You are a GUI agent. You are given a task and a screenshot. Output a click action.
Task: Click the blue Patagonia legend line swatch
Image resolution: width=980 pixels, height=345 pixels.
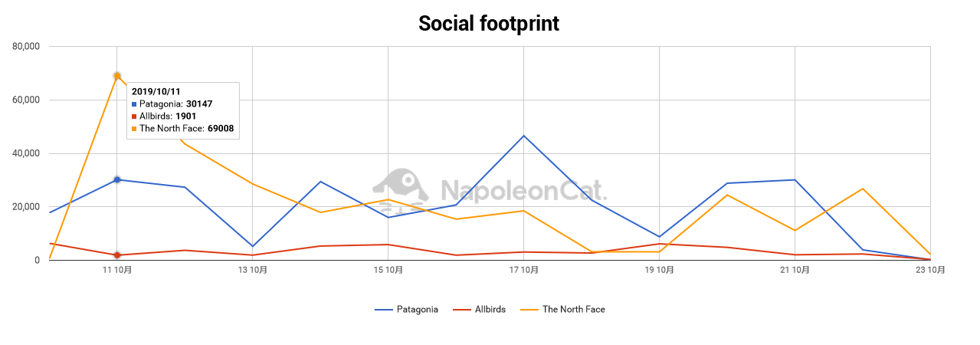384,310
